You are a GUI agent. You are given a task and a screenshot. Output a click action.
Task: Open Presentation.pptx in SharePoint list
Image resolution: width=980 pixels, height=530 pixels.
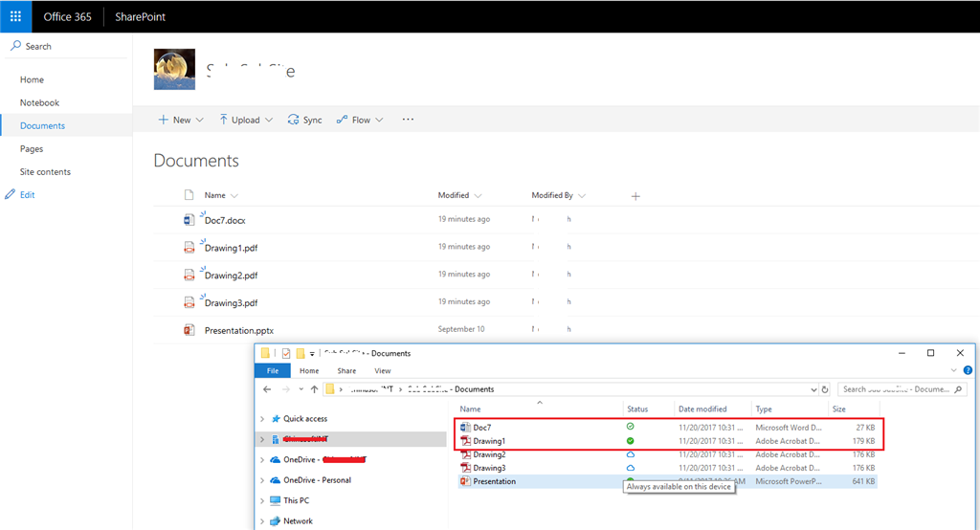(238, 331)
